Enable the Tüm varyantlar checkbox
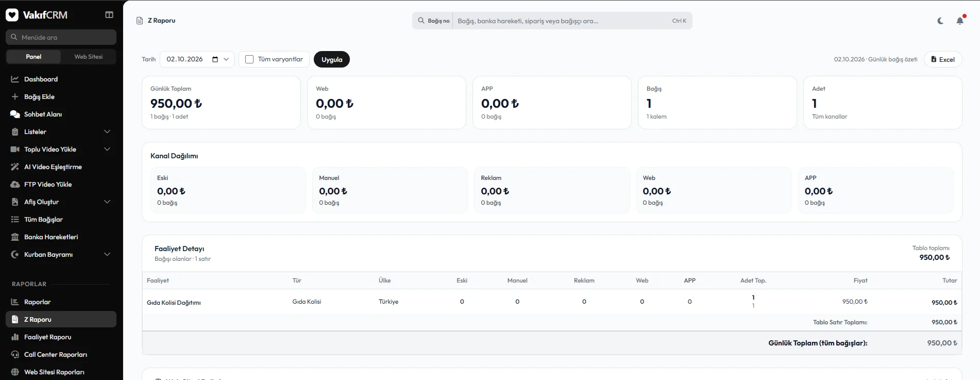 [x=249, y=59]
